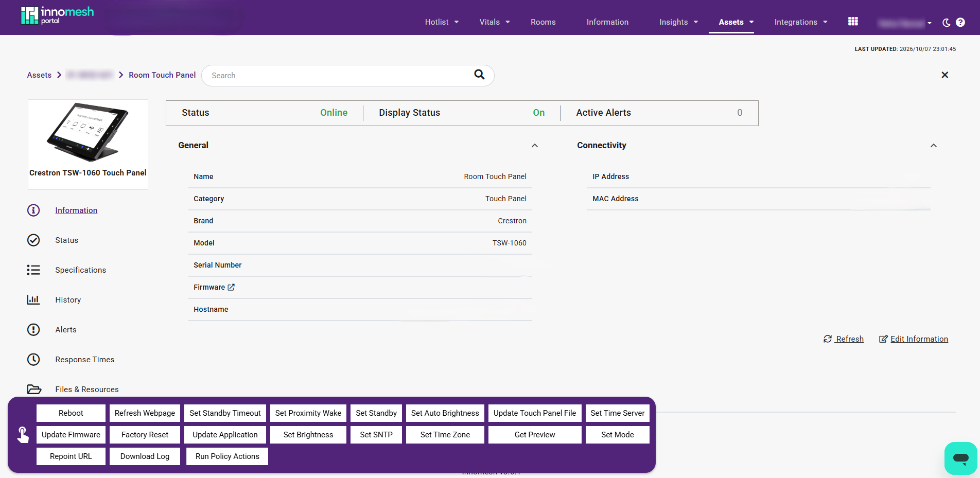Click Run Policy Actions button

227,456
